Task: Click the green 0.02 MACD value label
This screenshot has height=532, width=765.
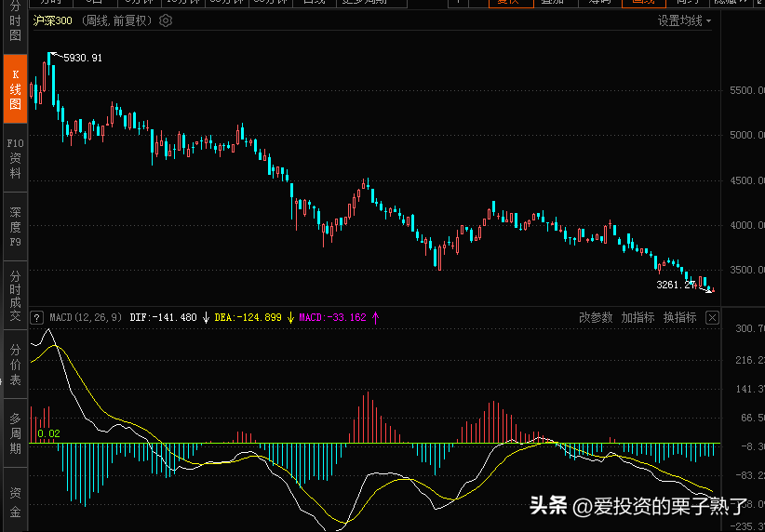Action: pos(48,433)
